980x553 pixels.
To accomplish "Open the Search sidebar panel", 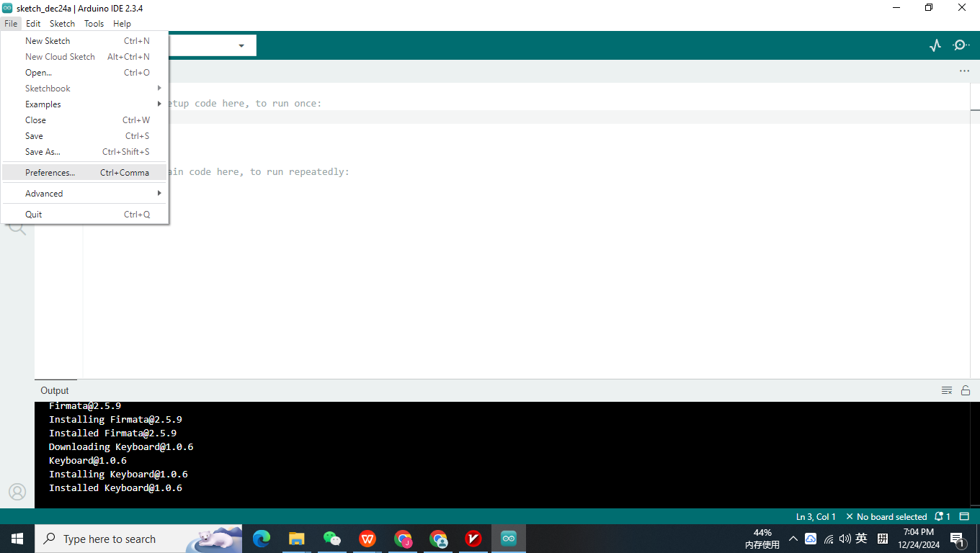I will 17,228.
